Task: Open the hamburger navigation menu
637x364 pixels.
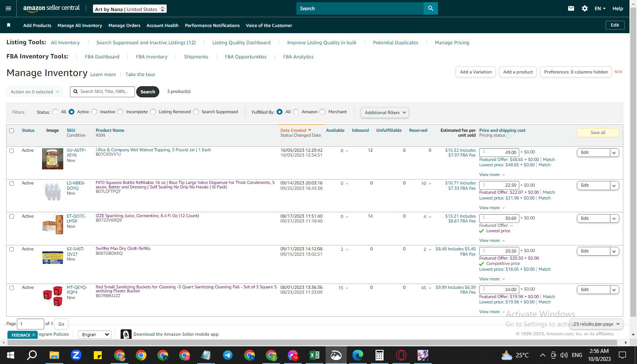Action: [x=8, y=8]
